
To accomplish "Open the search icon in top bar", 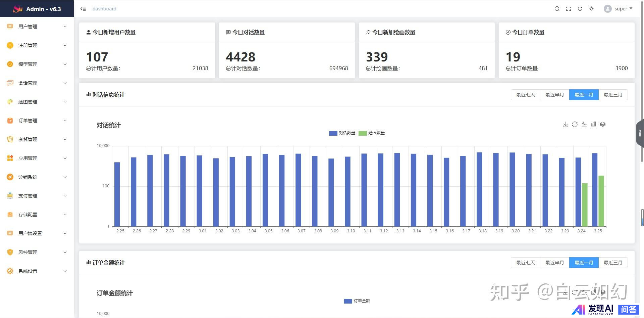I will [557, 9].
